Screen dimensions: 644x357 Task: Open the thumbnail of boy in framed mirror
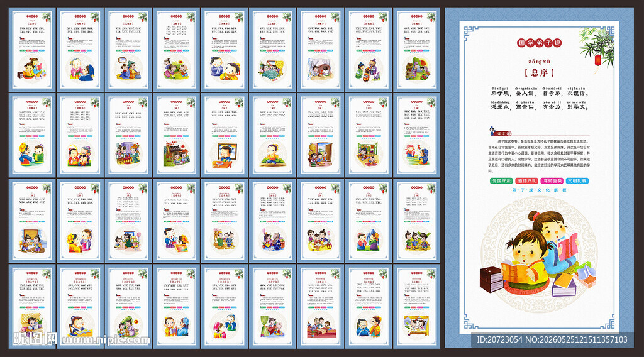click(225, 135)
